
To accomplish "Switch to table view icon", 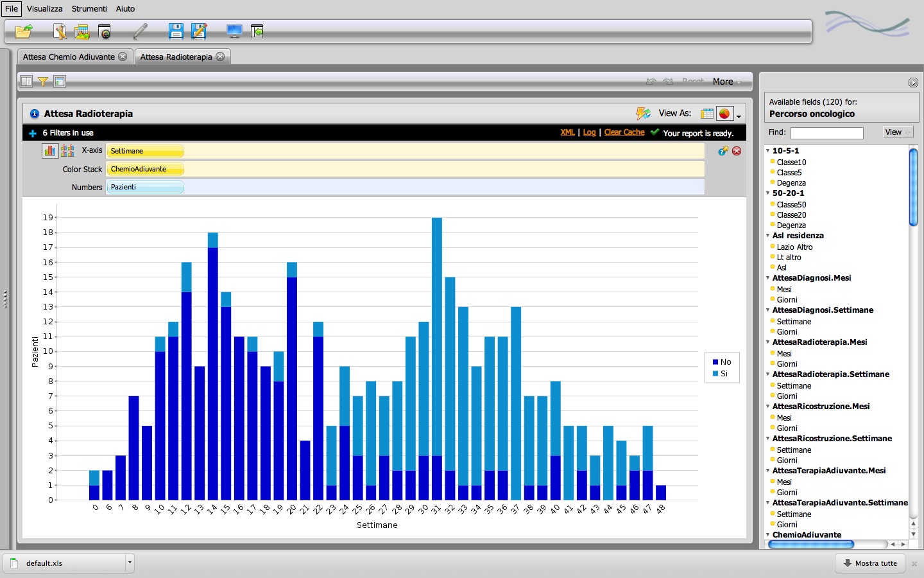I will [707, 114].
